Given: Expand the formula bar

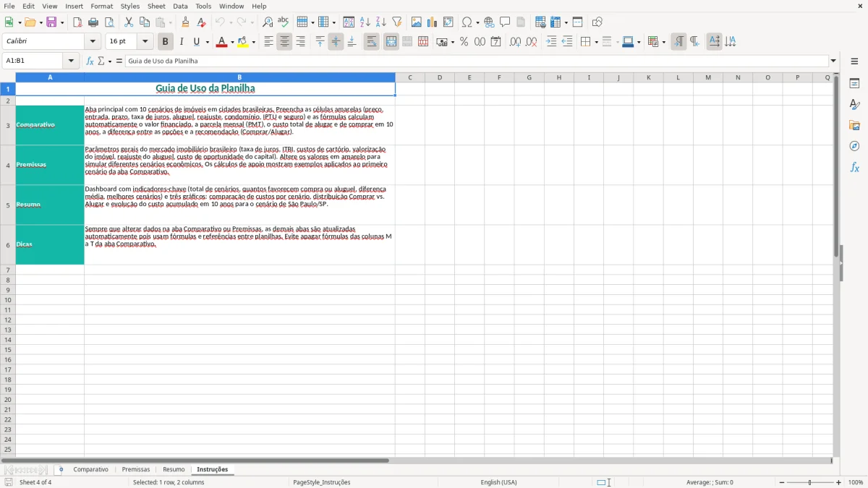Looking at the screenshot, I should (x=833, y=61).
